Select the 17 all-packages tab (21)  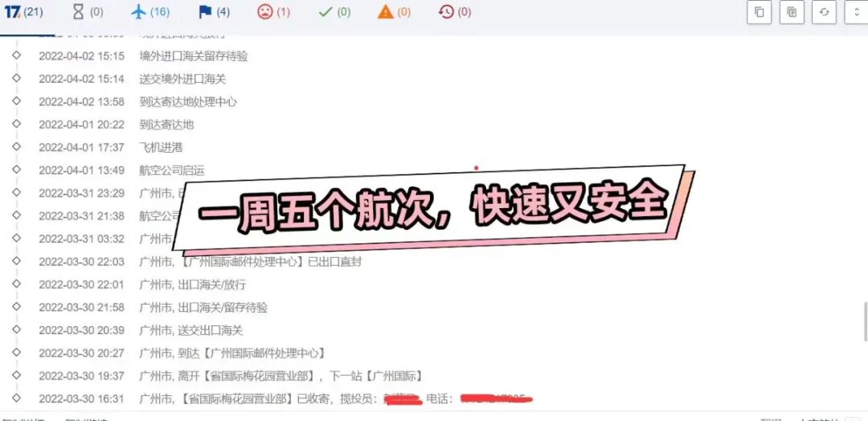pos(24,11)
